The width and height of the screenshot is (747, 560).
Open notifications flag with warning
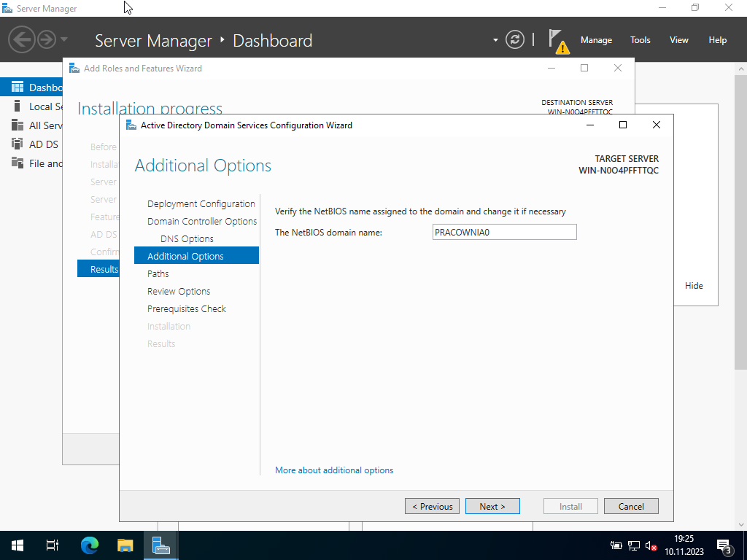click(558, 41)
